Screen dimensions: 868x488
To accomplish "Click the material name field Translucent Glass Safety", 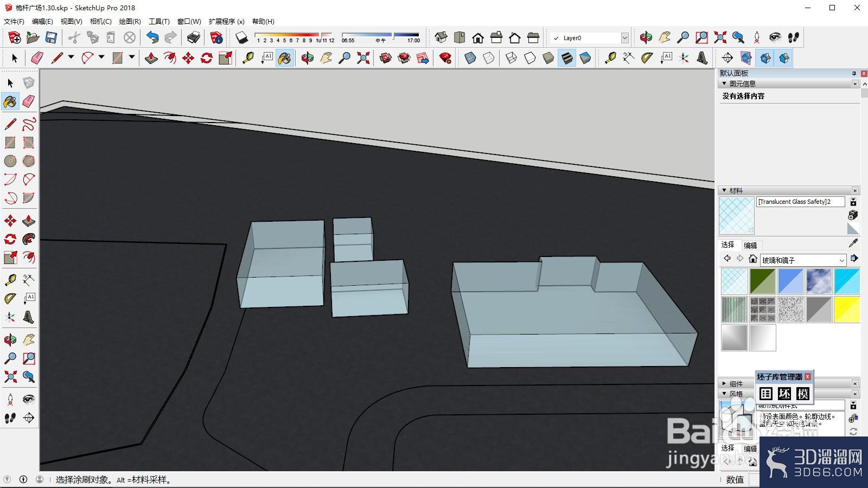I will click(801, 202).
